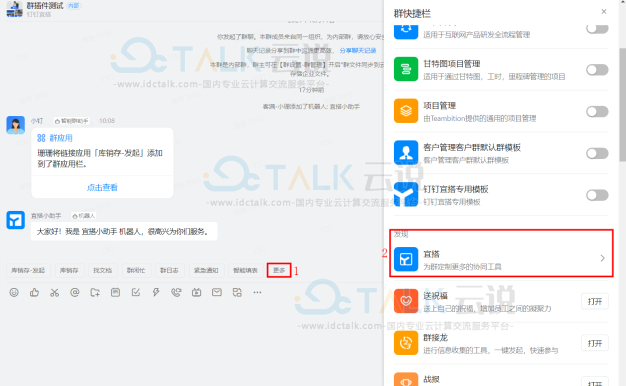Click the panel vertical scrollbar thumb
Viewport: 626px width, 386px height.
point(622,104)
